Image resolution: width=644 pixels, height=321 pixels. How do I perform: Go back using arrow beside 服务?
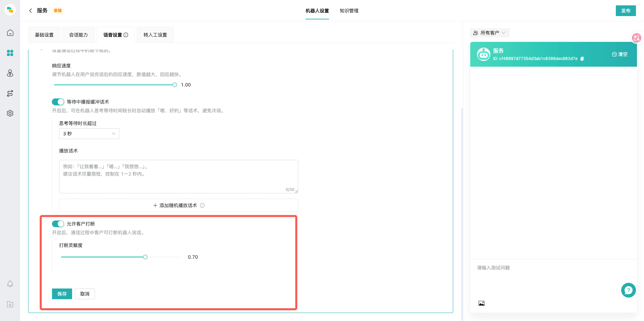[31, 11]
